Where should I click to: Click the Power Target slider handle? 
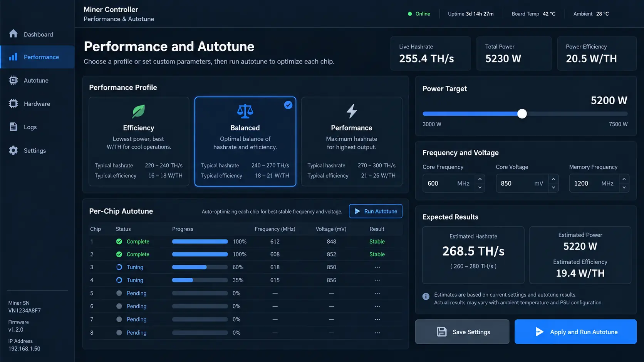point(522,113)
